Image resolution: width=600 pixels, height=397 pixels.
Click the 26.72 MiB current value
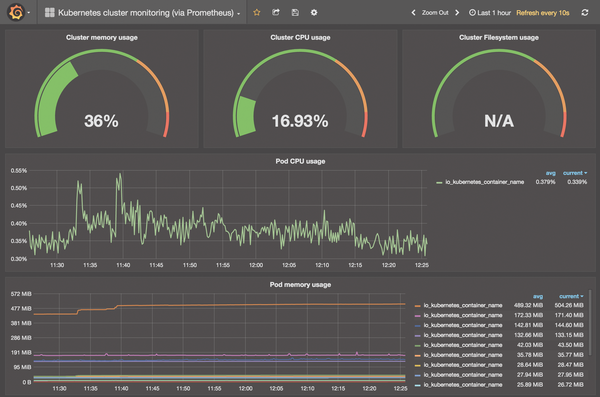pos(571,385)
